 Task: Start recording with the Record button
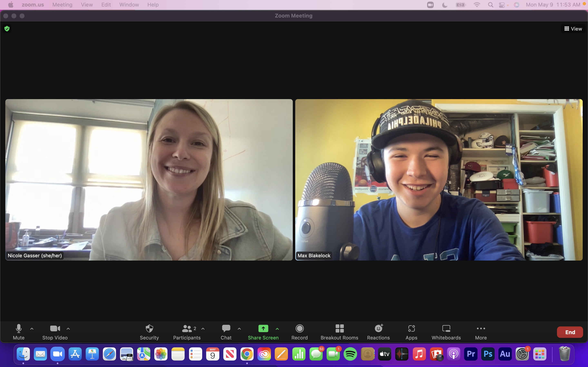tap(299, 332)
